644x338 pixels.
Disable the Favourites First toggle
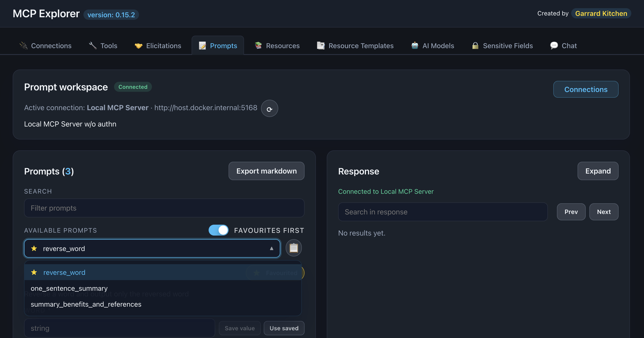click(x=219, y=230)
